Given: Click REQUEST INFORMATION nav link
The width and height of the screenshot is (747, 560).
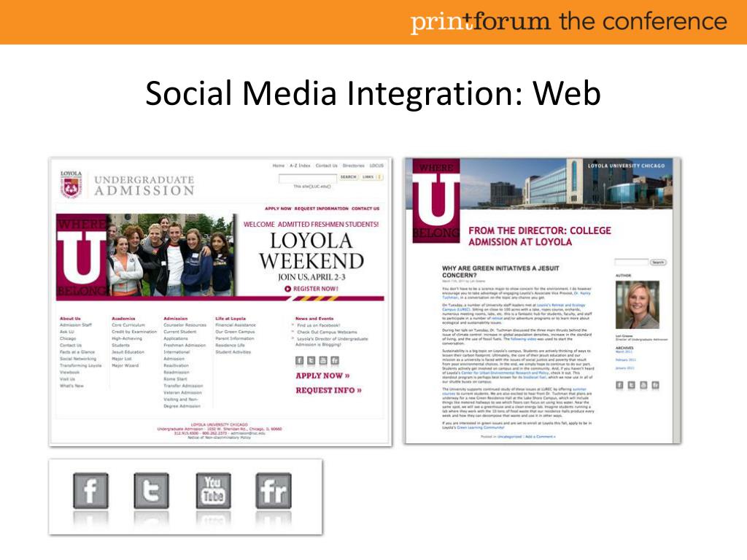Looking at the screenshot, I should [321, 209].
